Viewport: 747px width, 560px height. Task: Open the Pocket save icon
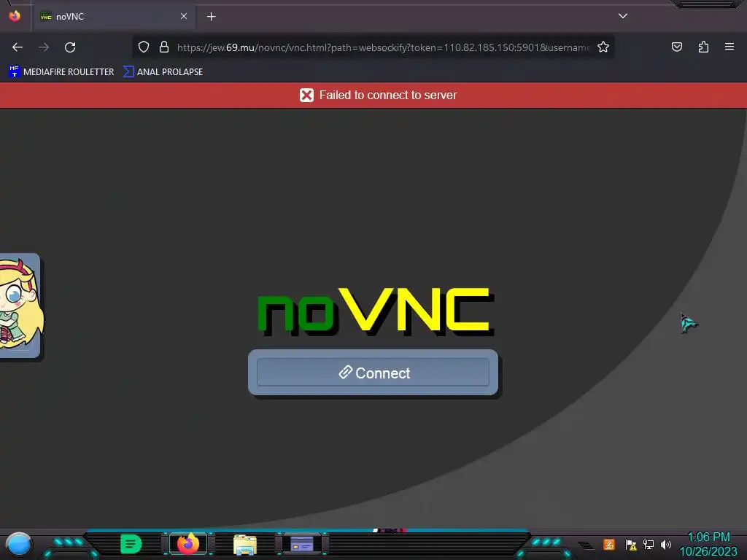(x=676, y=47)
